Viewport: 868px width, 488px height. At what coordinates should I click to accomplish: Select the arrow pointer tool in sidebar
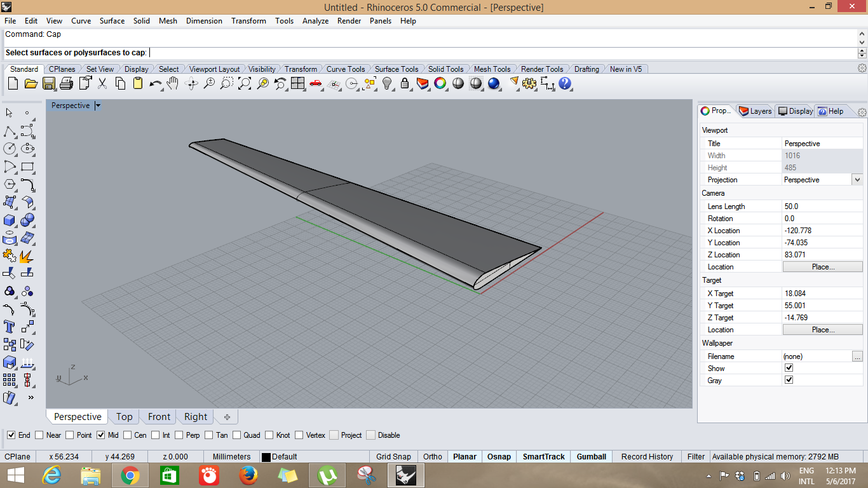[10, 113]
